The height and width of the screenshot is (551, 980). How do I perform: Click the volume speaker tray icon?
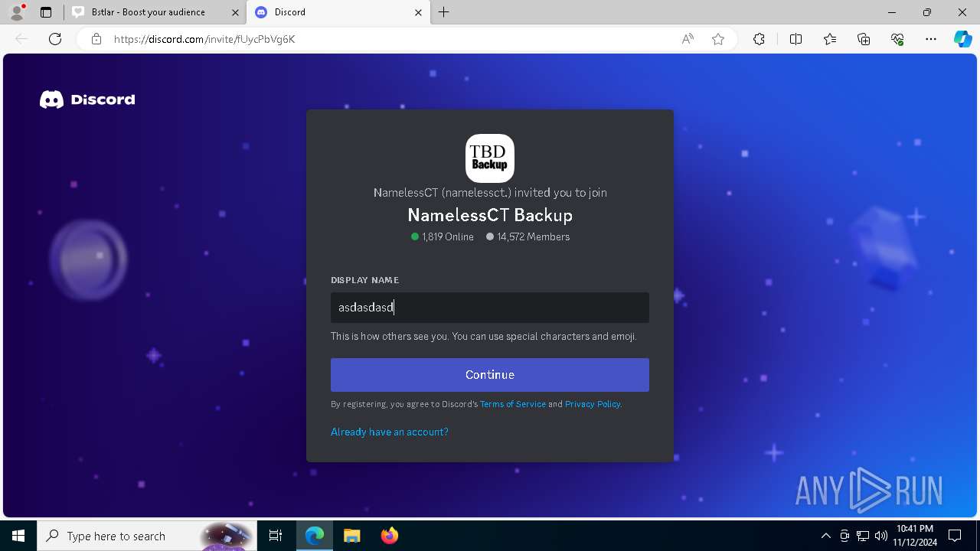click(x=880, y=536)
